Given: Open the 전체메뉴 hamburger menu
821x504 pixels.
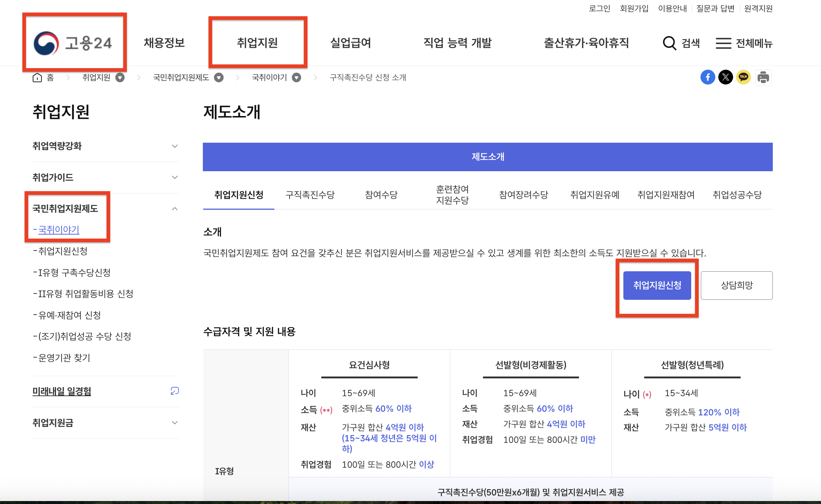Looking at the screenshot, I should coord(723,43).
